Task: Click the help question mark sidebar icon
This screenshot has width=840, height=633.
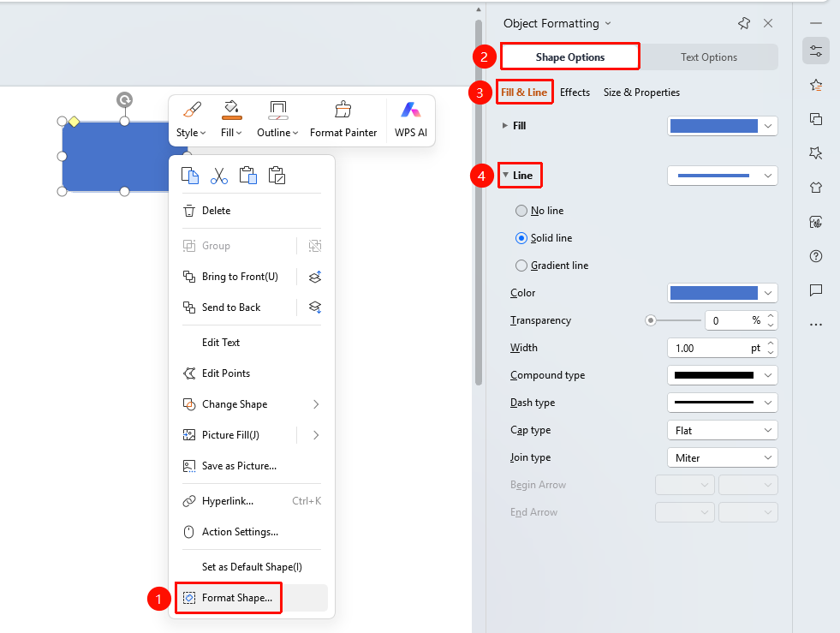Action: click(x=816, y=256)
